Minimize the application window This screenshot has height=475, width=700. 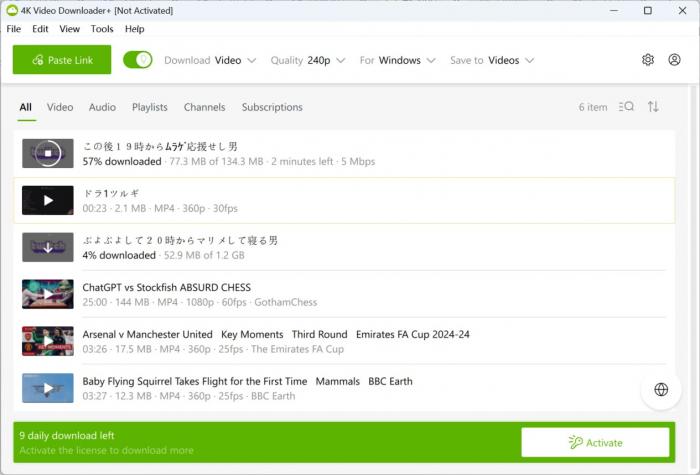[x=614, y=10]
